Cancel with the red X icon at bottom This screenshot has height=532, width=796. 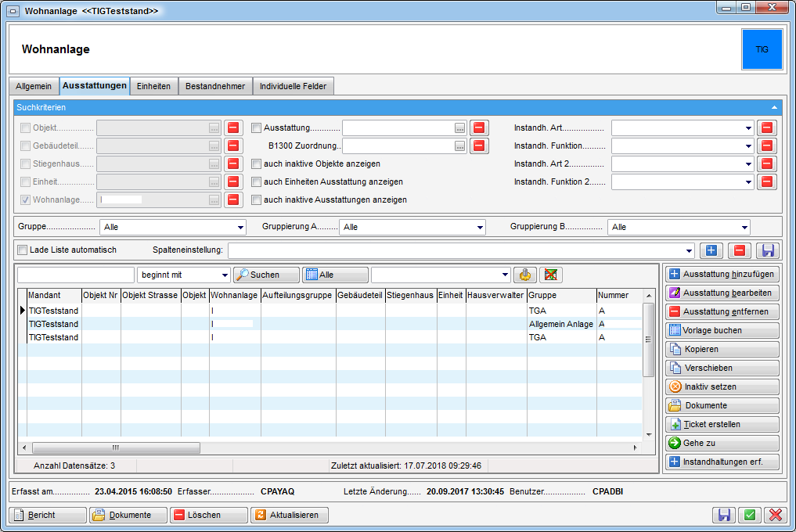point(776,515)
